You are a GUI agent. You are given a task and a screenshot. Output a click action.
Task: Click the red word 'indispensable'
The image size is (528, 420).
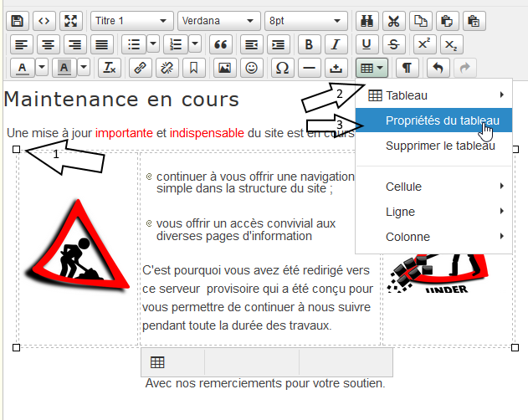click(207, 133)
